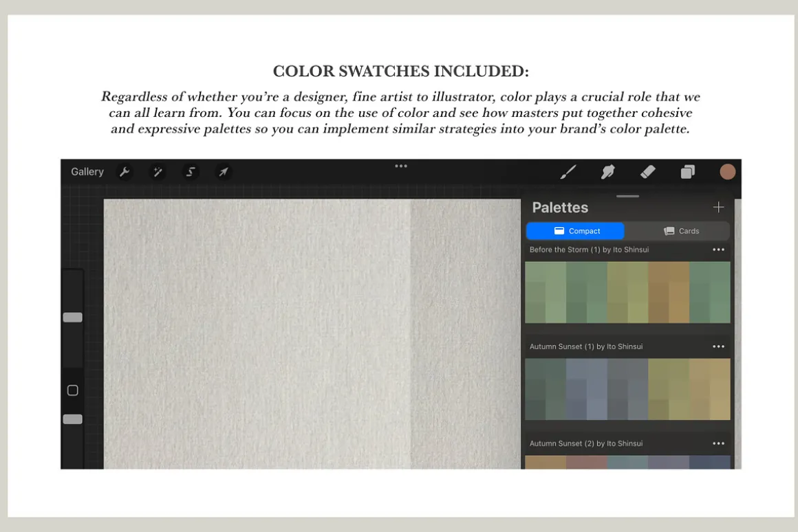Click the three-dot handle at top center
The height and width of the screenshot is (532, 798).
pyautogui.click(x=401, y=166)
